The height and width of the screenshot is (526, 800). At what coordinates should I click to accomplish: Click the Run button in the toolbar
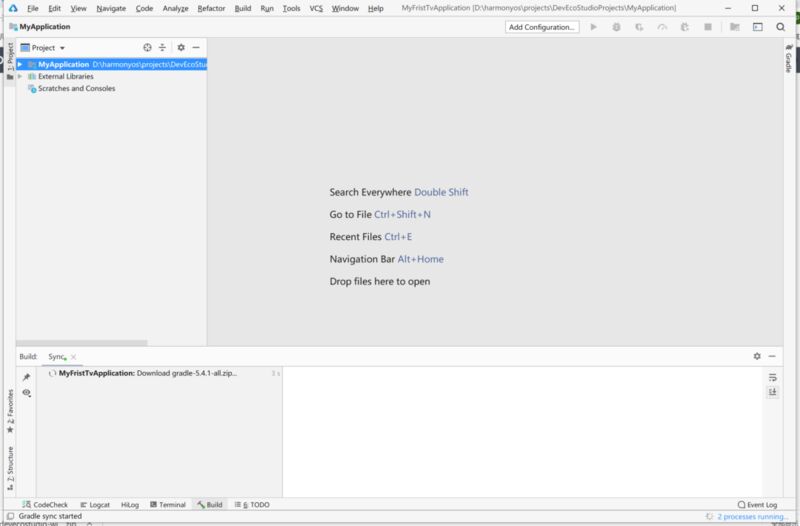pyautogui.click(x=593, y=27)
